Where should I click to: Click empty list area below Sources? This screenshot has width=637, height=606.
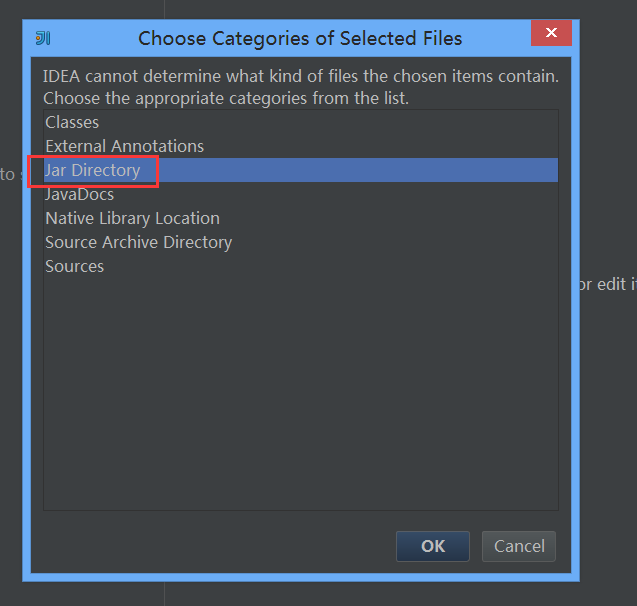coord(300,400)
